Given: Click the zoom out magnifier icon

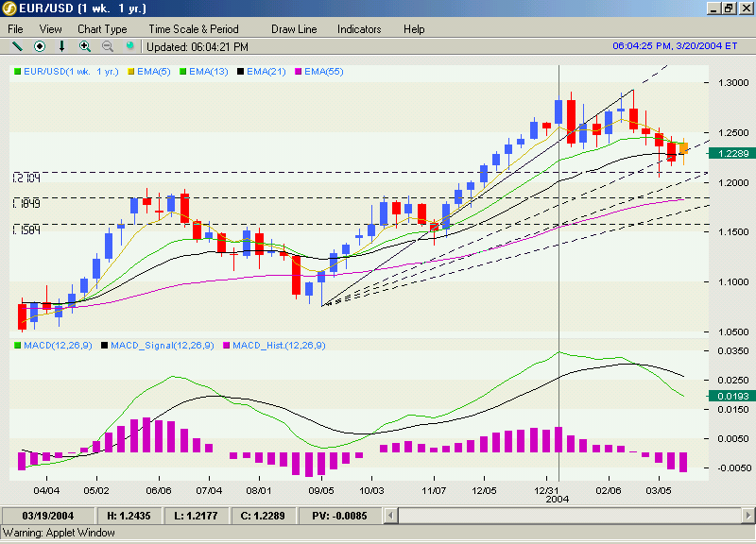Looking at the screenshot, I should click(107, 45).
